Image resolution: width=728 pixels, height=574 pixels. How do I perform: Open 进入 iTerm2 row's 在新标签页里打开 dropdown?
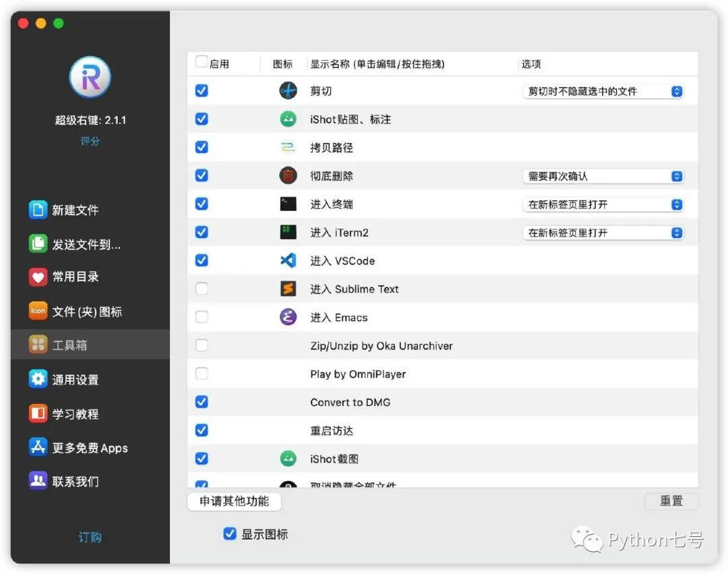603,233
